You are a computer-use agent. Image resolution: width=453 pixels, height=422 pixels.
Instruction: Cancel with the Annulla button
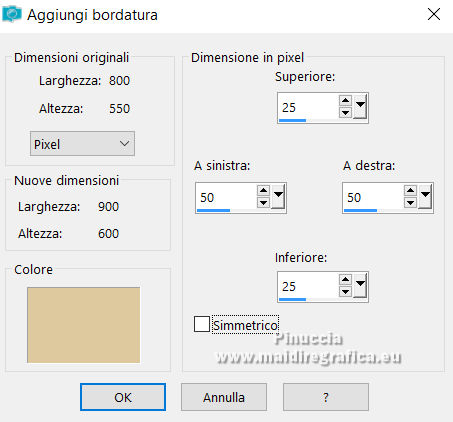coord(224,397)
